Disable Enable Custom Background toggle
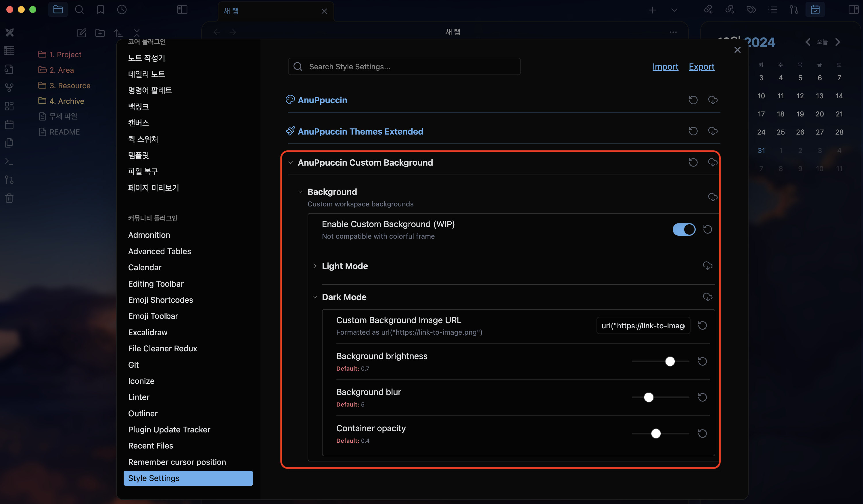The height and width of the screenshot is (504, 863). tap(684, 229)
